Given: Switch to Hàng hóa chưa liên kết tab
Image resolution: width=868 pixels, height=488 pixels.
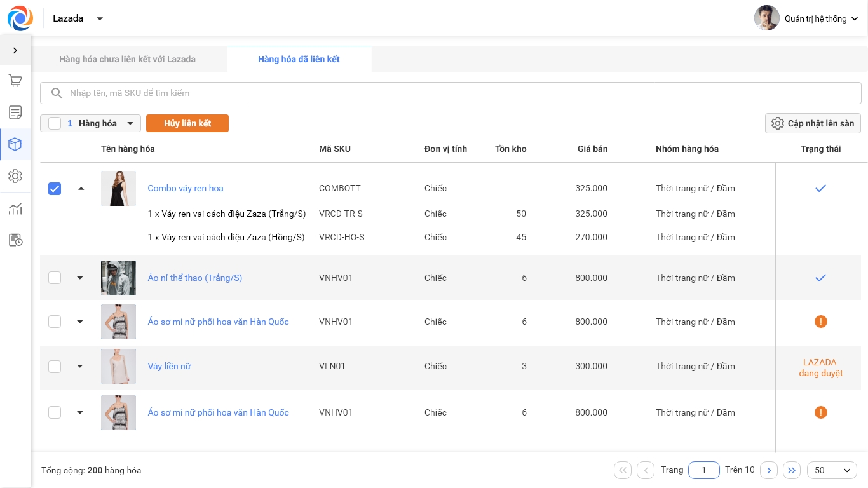Looking at the screenshot, I should (x=127, y=59).
